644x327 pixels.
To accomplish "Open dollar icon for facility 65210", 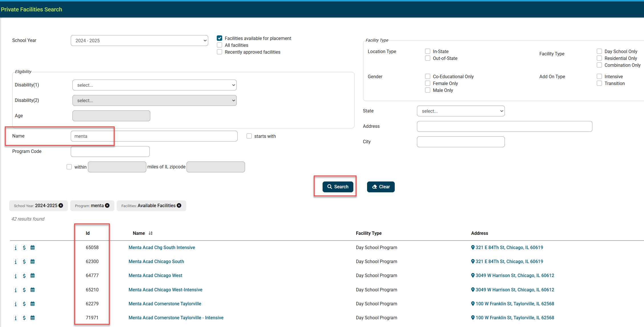I will 24,290.
